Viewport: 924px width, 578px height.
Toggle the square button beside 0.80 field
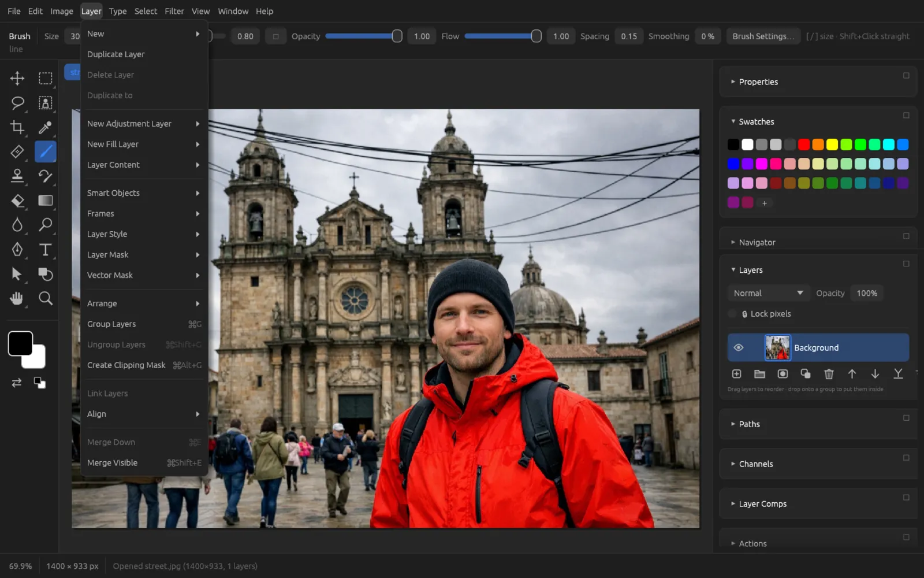click(275, 36)
